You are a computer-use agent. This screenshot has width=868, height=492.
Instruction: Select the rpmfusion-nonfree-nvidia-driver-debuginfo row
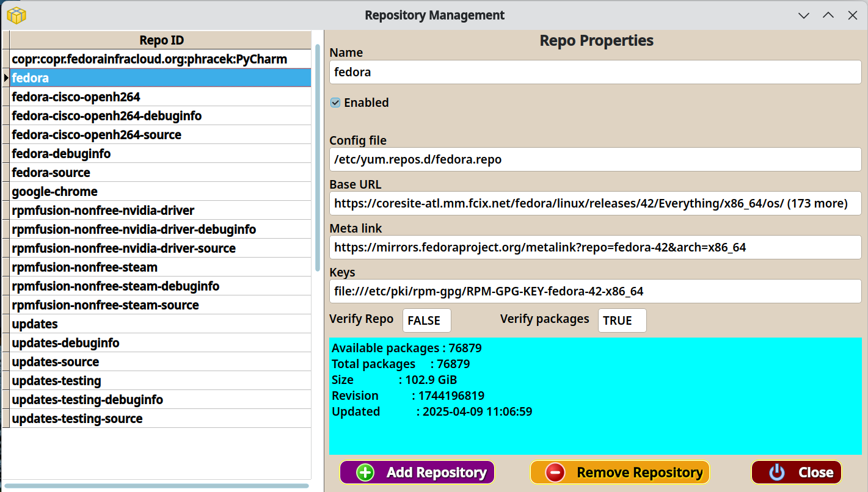click(161, 230)
